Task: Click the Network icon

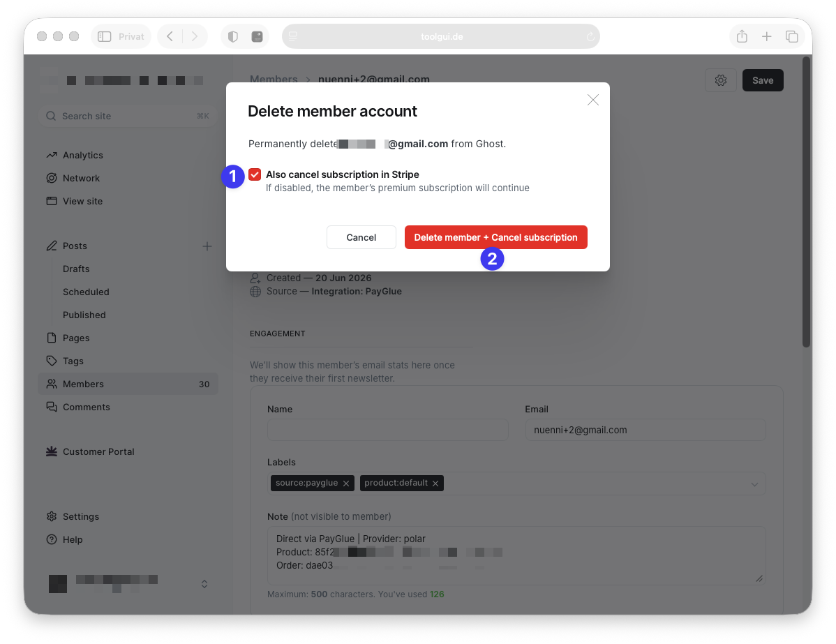Action: (51, 178)
